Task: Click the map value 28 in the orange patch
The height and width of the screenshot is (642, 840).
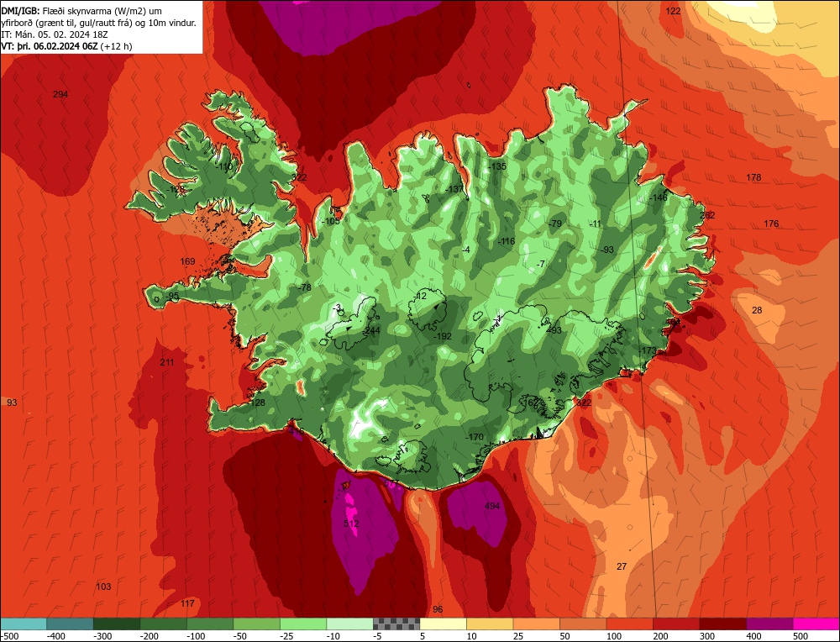Action: 757,310
